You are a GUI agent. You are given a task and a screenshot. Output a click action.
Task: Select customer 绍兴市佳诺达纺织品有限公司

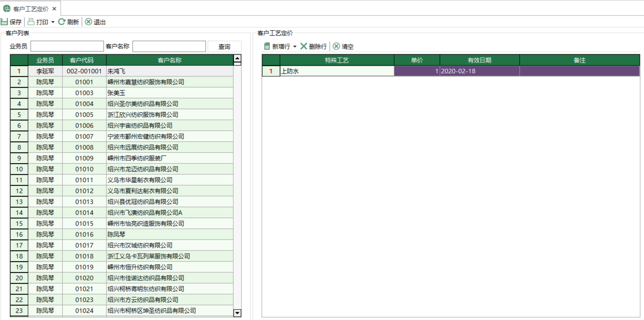point(170,278)
